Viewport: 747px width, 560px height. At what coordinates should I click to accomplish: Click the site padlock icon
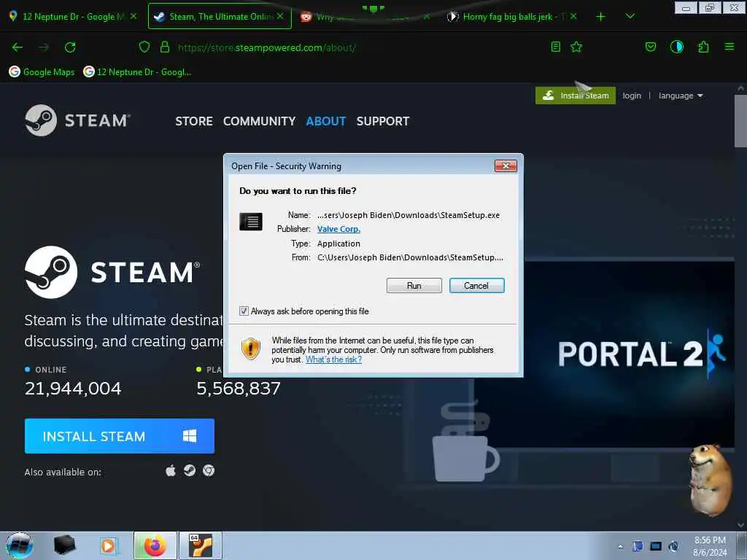click(x=165, y=47)
